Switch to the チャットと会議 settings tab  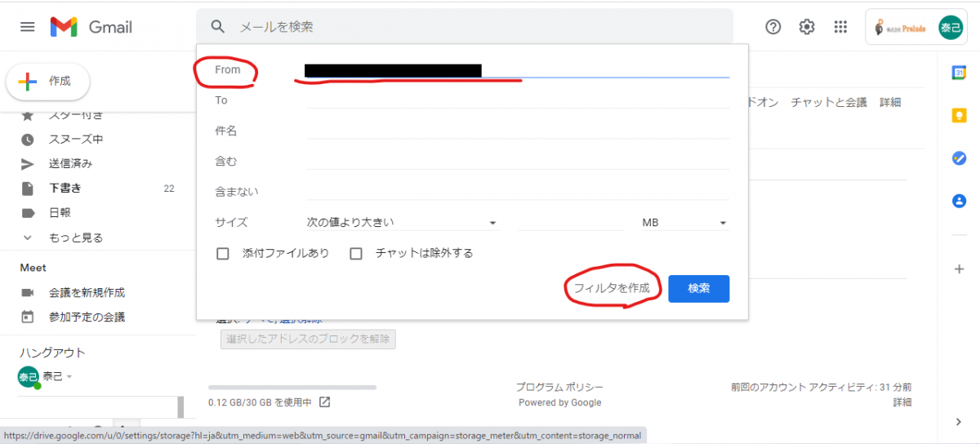coord(828,102)
